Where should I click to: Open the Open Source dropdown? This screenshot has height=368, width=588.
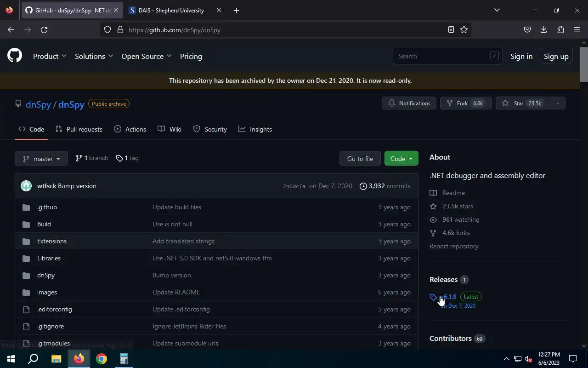pos(147,56)
